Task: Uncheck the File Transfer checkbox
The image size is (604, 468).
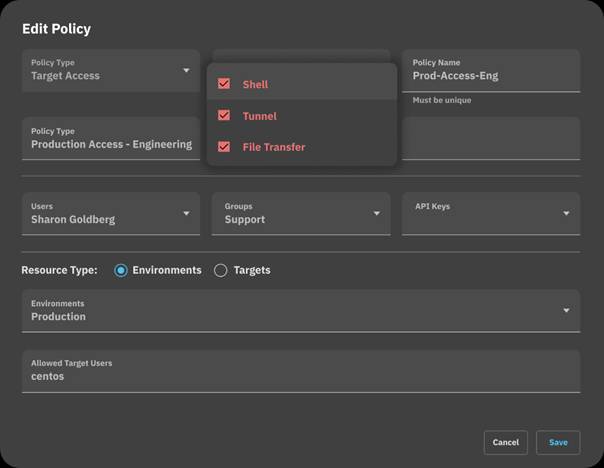Action: [224, 147]
